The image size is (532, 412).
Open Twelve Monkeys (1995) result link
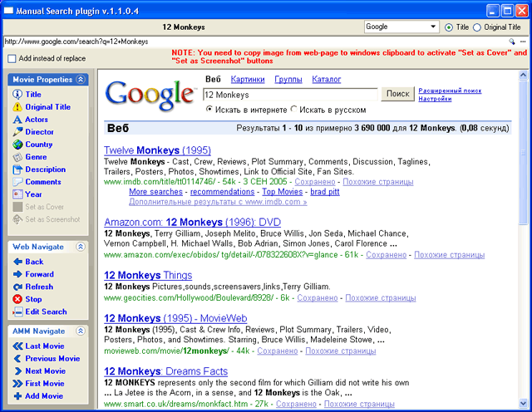pos(157,150)
